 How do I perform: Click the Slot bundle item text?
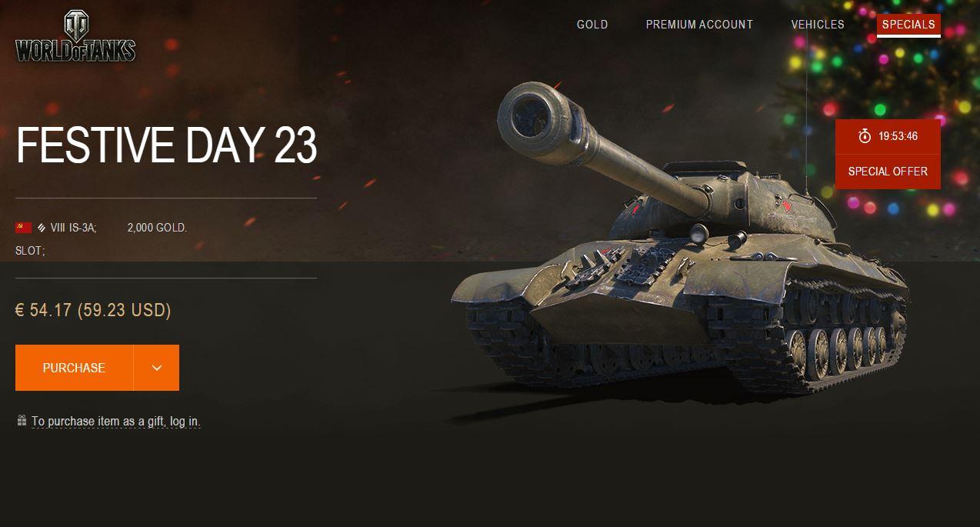(x=30, y=251)
